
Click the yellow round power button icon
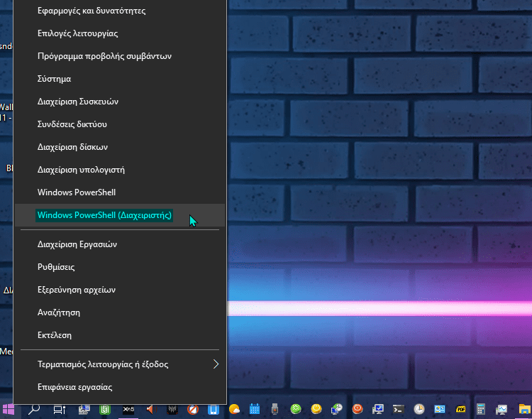[x=316, y=409]
